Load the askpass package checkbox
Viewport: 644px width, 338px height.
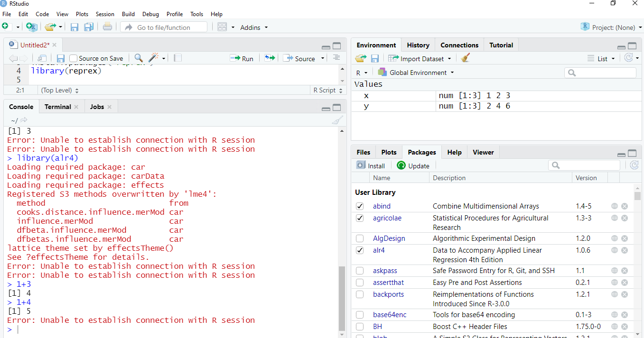(x=360, y=271)
